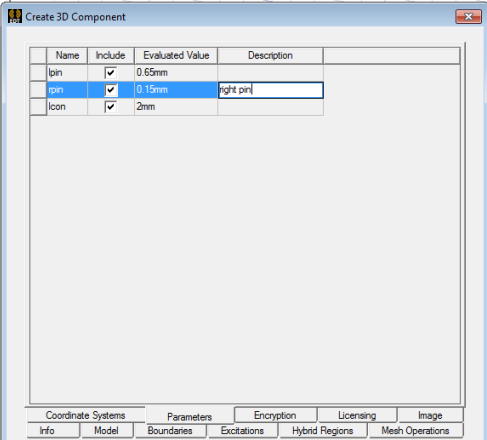The width and height of the screenshot is (487, 440).
Task: Toggle Include checkbox for rpin
Action: [x=111, y=90]
